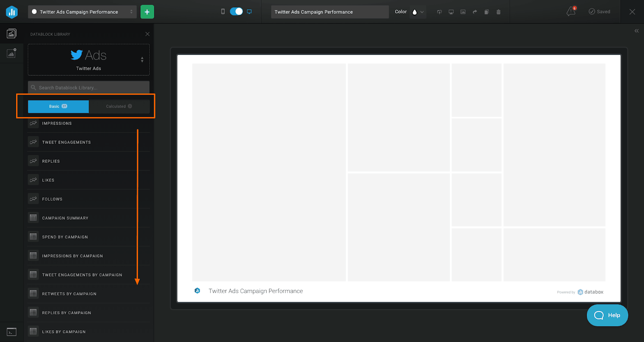Select the TWEET ENGAGEMENTS datablock
The image size is (644, 342).
pos(89,142)
